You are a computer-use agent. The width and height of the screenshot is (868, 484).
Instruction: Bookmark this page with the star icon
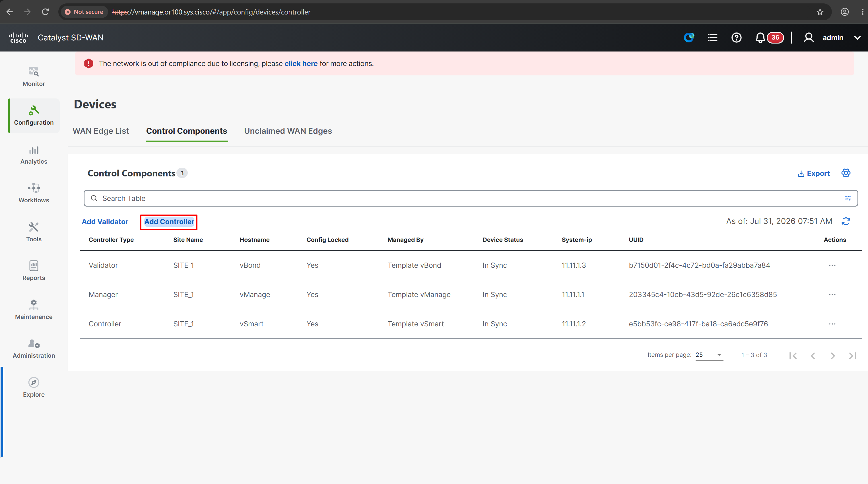point(820,12)
